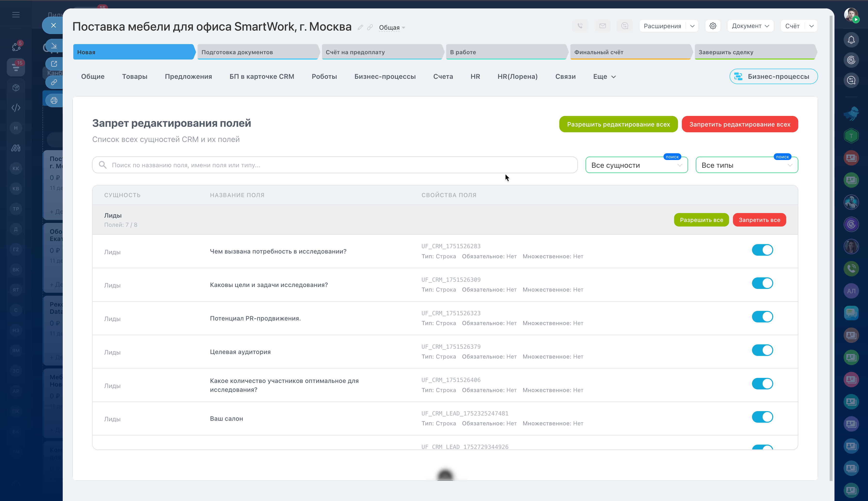Open the 'Все типы' dropdown

coord(746,166)
